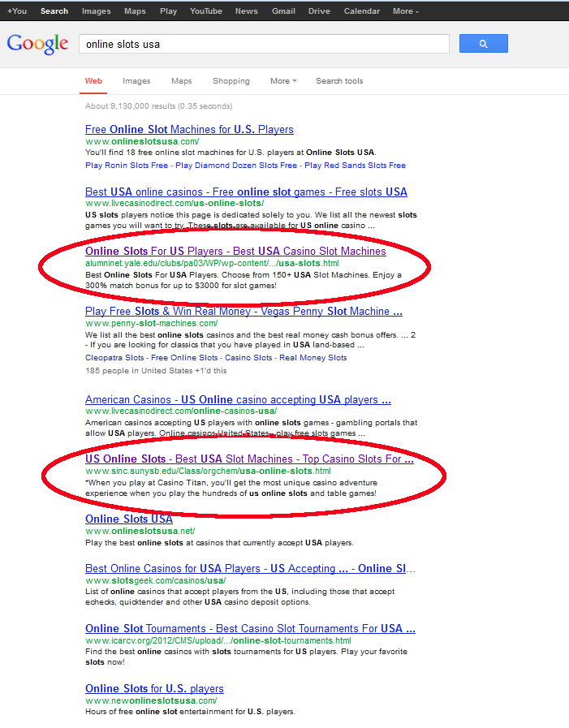Click the livecasinodirect.com/online-casinos-usa/ URL text
The height and width of the screenshot is (728, 569).
(x=181, y=411)
